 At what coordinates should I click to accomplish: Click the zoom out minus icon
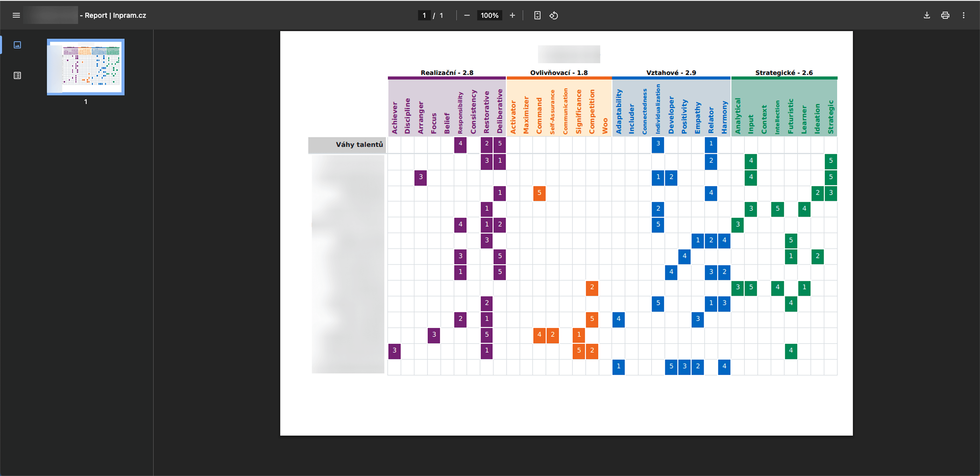coord(467,15)
